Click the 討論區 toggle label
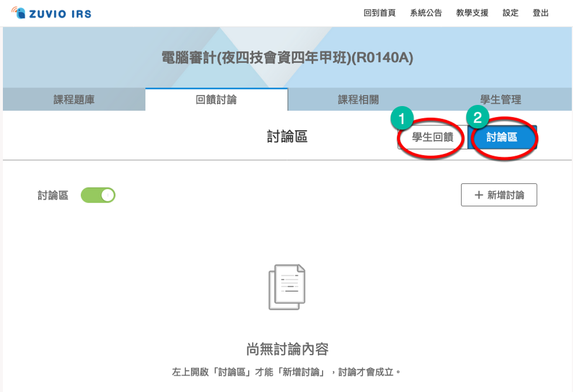Image resolution: width=573 pixels, height=392 pixels. 53,195
